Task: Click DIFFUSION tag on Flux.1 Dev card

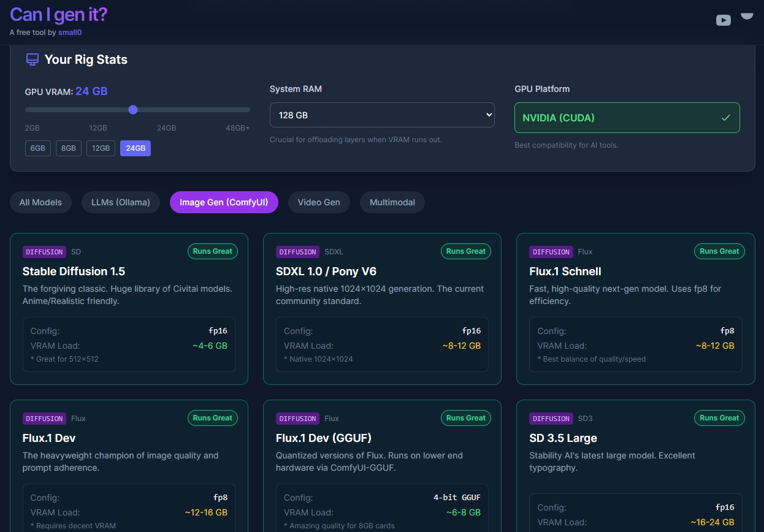Action: (44, 419)
